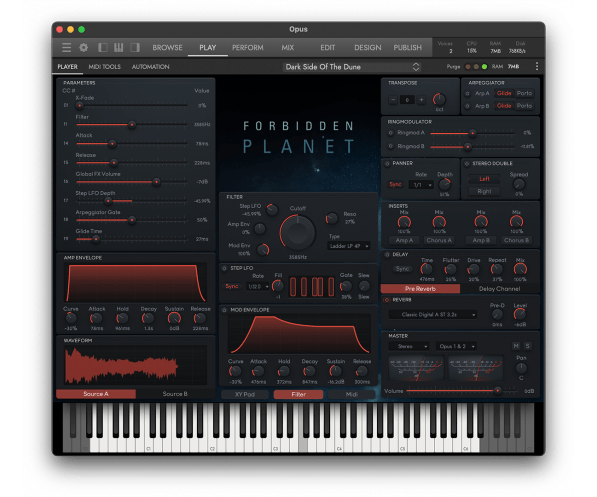Click the Delay Time knob
597x497 pixels.
click(426, 270)
